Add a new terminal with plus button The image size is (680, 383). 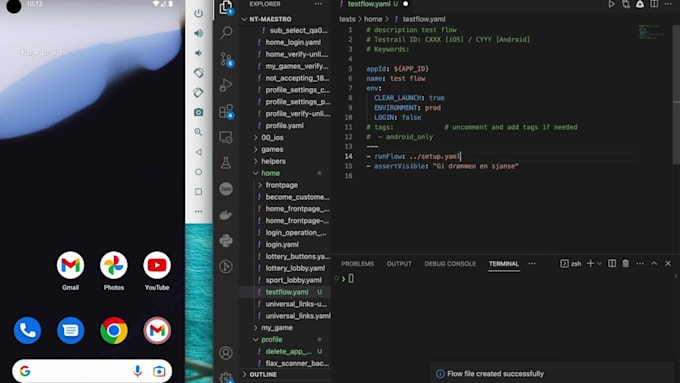tap(590, 263)
